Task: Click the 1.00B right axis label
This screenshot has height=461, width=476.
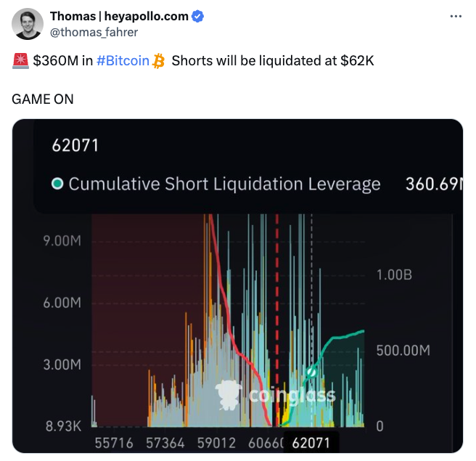Action: point(394,275)
